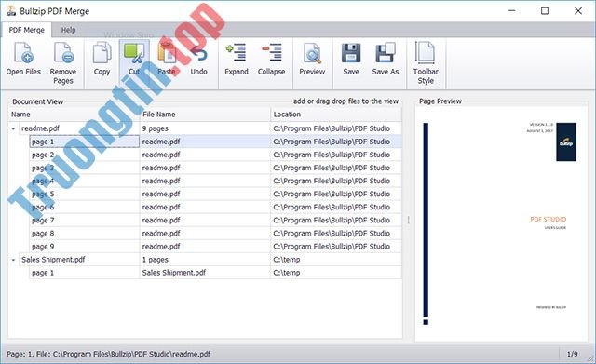The image size is (596, 364).
Task: Click the Save floppy disk icon
Action: pos(351,53)
